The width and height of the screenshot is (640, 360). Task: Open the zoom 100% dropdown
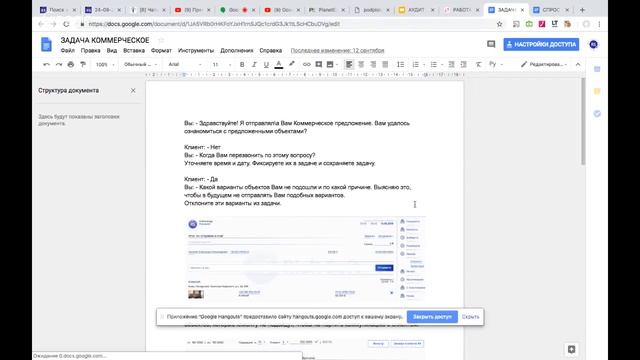coord(105,64)
